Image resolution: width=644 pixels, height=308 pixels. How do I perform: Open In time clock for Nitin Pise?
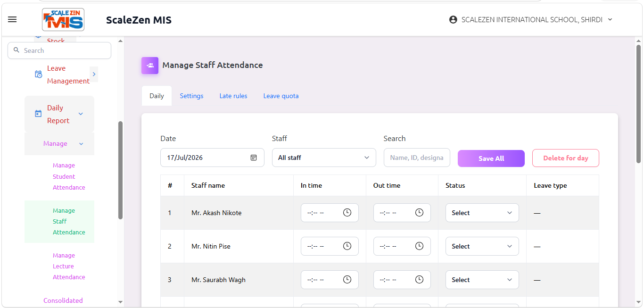[x=347, y=246]
